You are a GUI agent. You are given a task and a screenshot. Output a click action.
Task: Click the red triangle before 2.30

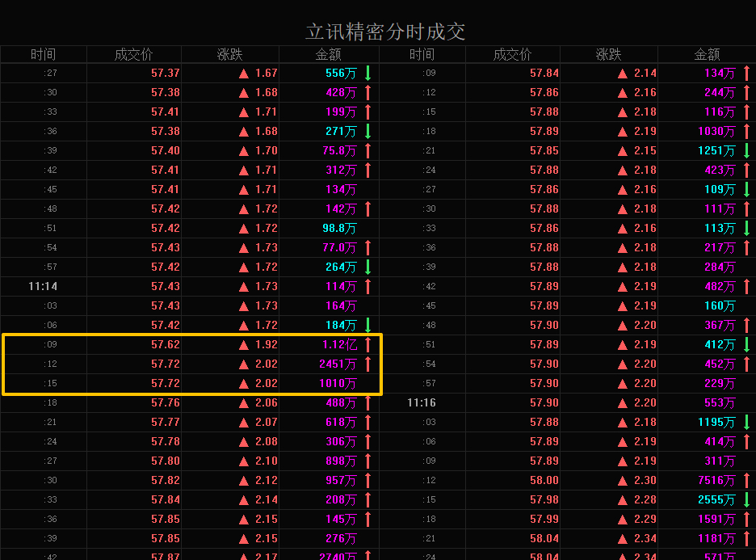(623, 481)
